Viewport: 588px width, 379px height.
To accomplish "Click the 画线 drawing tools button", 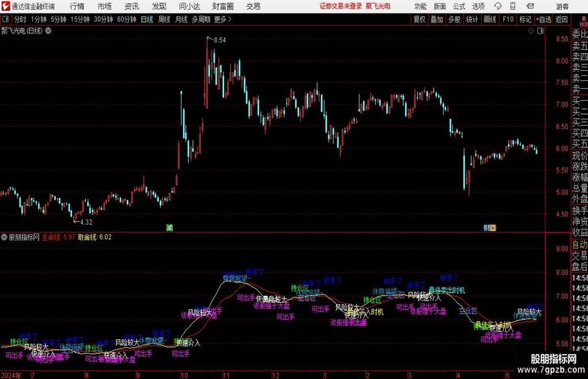I will tap(490, 19).
